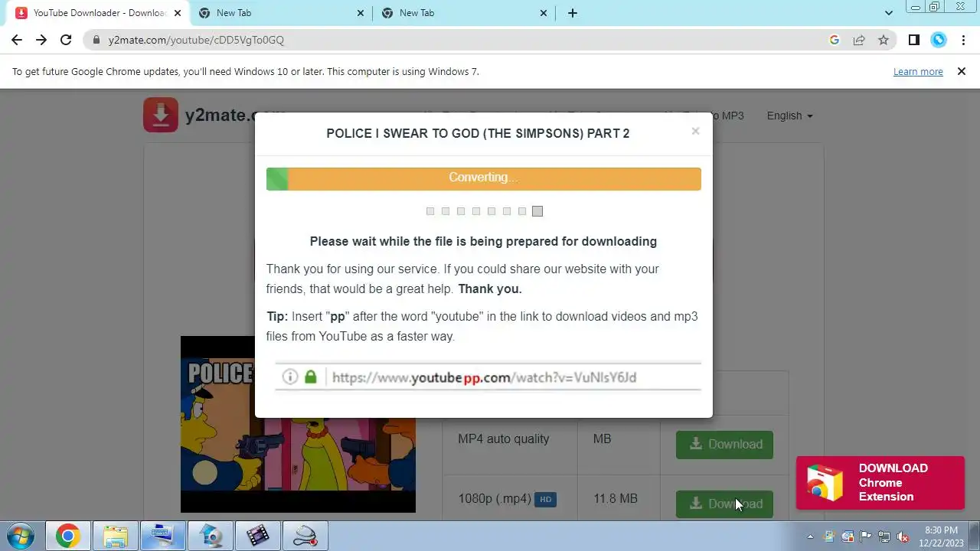The image size is (980, 551).
Task: Open the webcam app on the taskbar
Action: tap(211, 536)
